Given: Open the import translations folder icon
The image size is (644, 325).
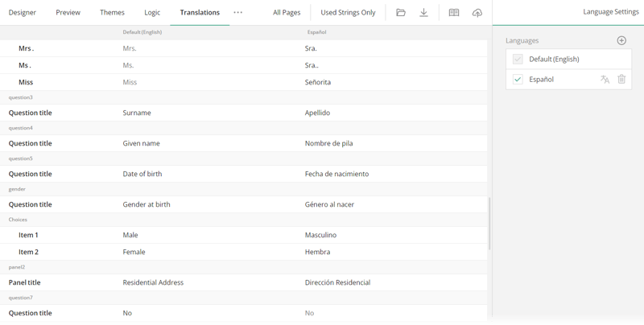Looking at the screenshot, I should (x=401, y=13).
